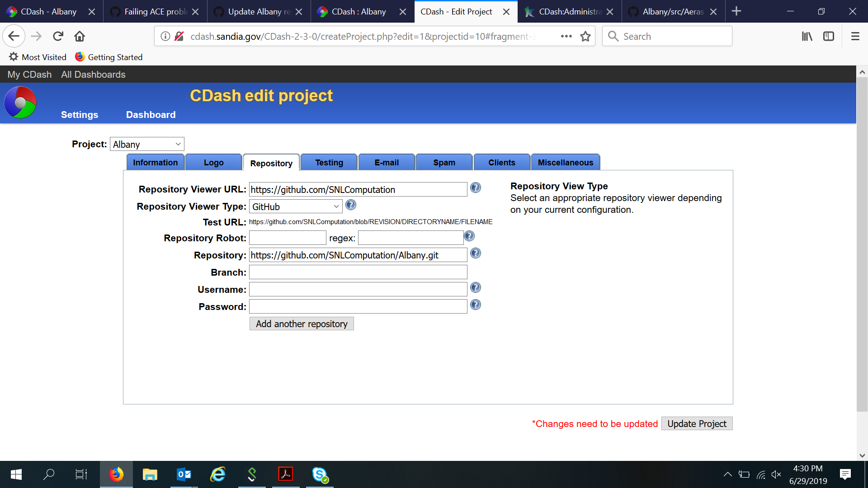Open help for the Username field

click(475, 287)
